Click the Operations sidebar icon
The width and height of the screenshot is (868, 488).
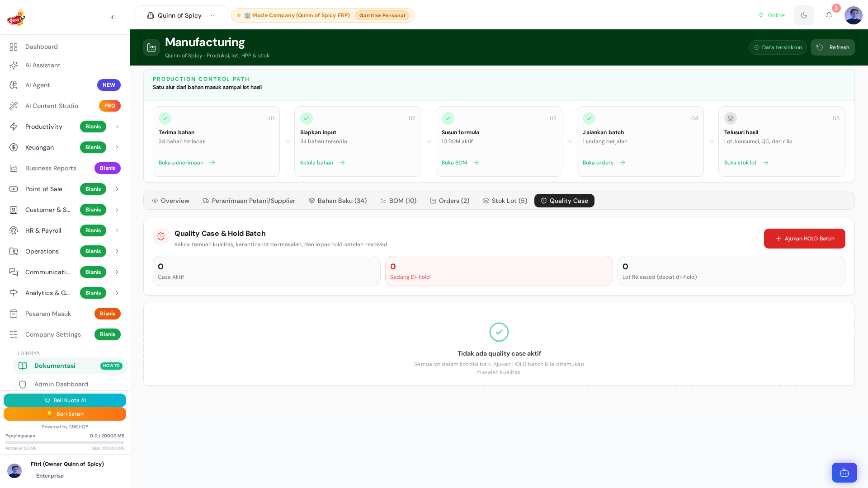point(14,251)
